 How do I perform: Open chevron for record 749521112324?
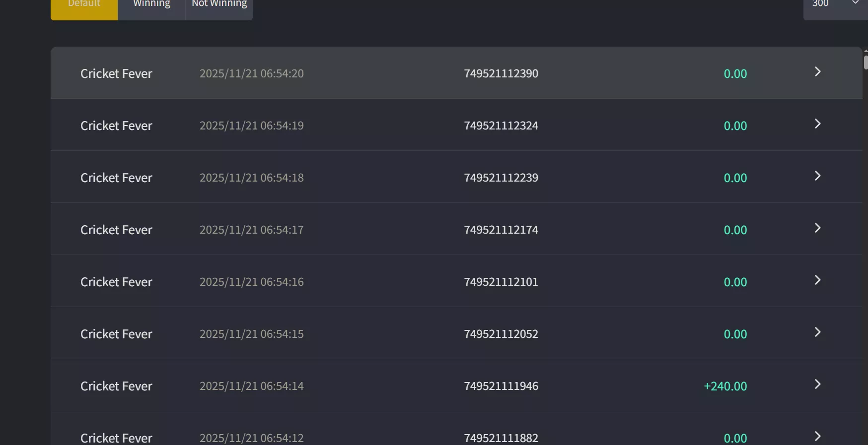[817, 124]
